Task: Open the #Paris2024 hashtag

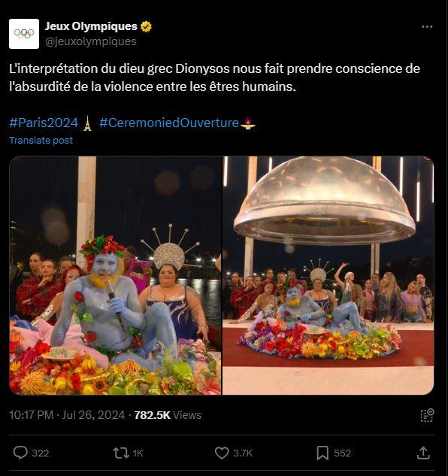Action: coord(44,123)
